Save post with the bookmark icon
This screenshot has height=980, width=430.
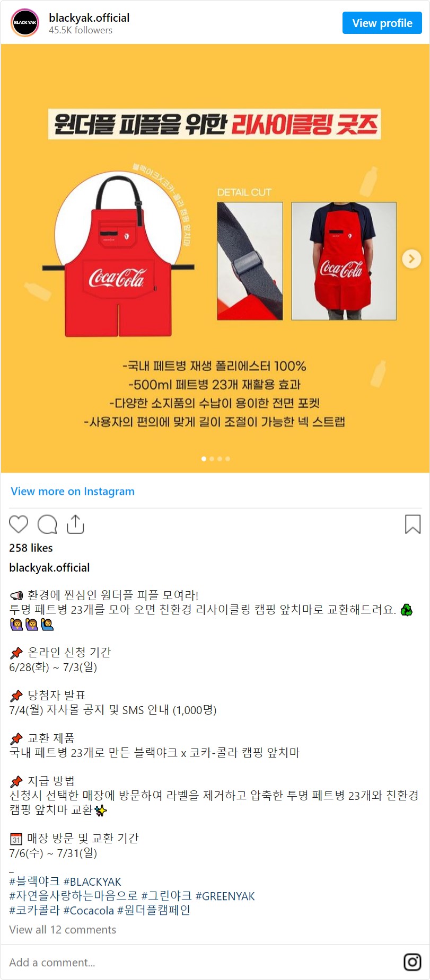(x=413, y=524)
